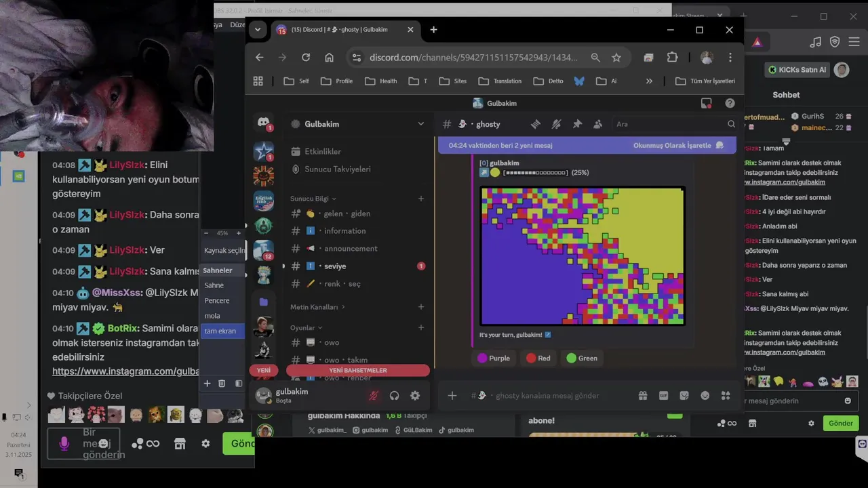868x488 pixels.
Task: Open pinned messages in ghosty channel
Action: pyautogui.click(x=577, y=124)
